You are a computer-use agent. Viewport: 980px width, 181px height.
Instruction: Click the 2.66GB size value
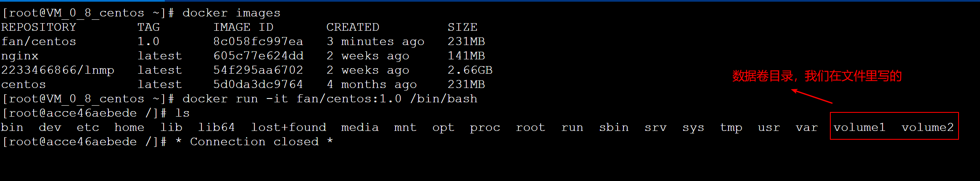tap(470, 70)
